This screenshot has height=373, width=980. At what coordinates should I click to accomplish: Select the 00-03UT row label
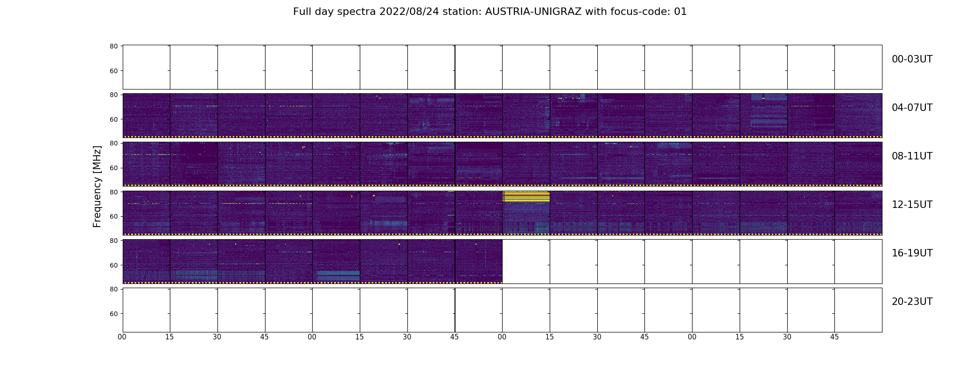pyautogui.click(x=912, y=59)
